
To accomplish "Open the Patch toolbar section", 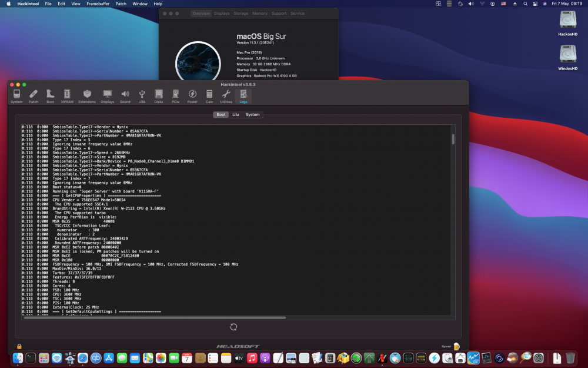I will [x=34, y=96].
